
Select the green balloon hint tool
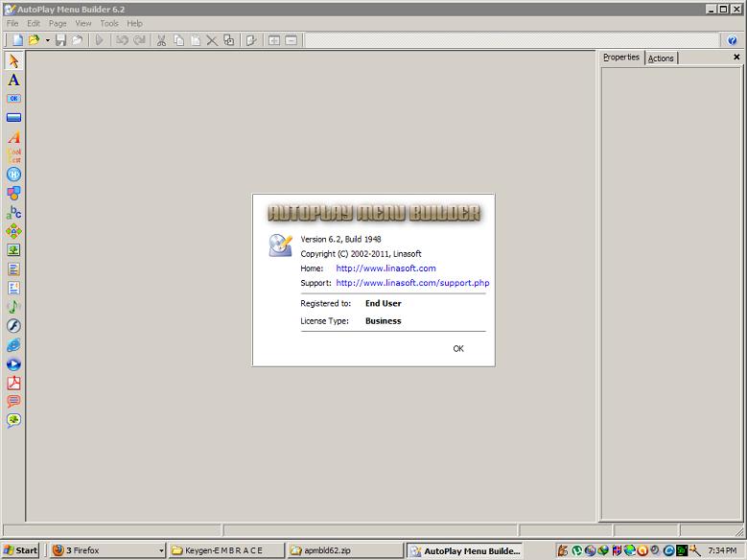13,420
